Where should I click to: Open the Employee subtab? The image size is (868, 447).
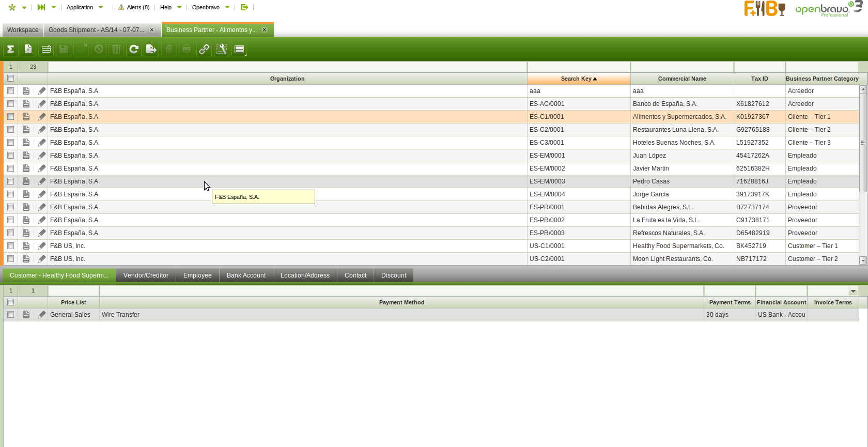pyautogui.click(x=197, y=275)
